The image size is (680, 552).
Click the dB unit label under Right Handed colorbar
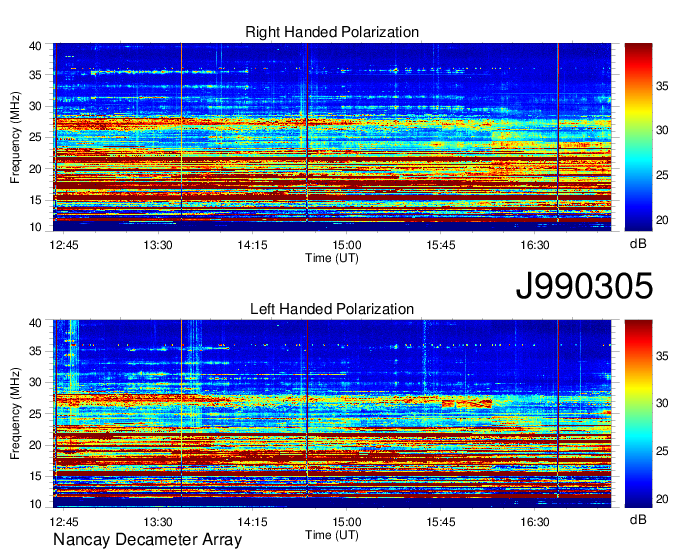point(638,244)
